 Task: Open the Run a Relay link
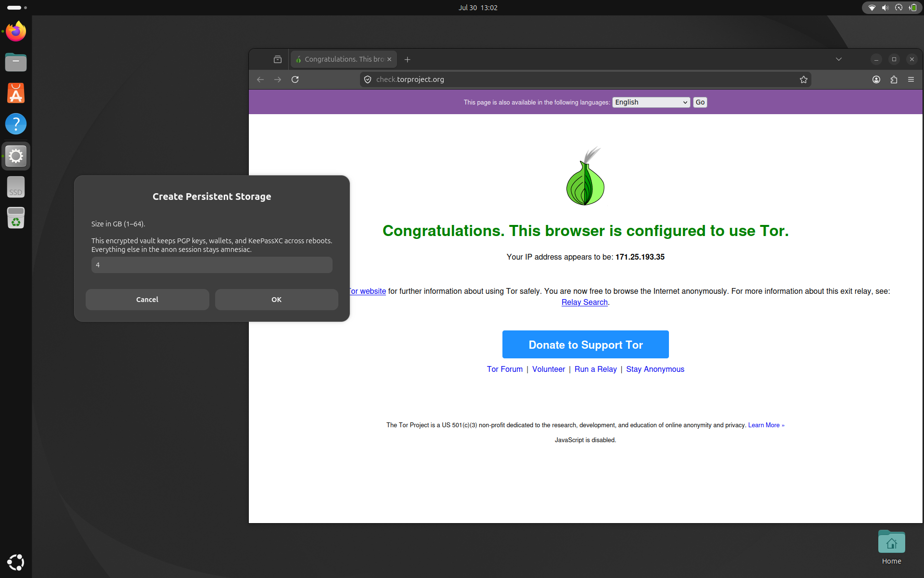pyautogui.click(x=595, y=369)
